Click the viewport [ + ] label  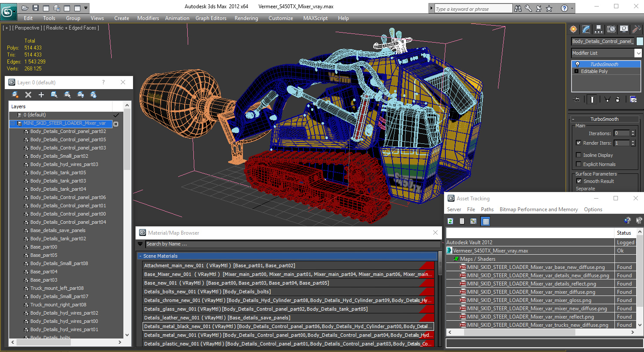[7, 28]
